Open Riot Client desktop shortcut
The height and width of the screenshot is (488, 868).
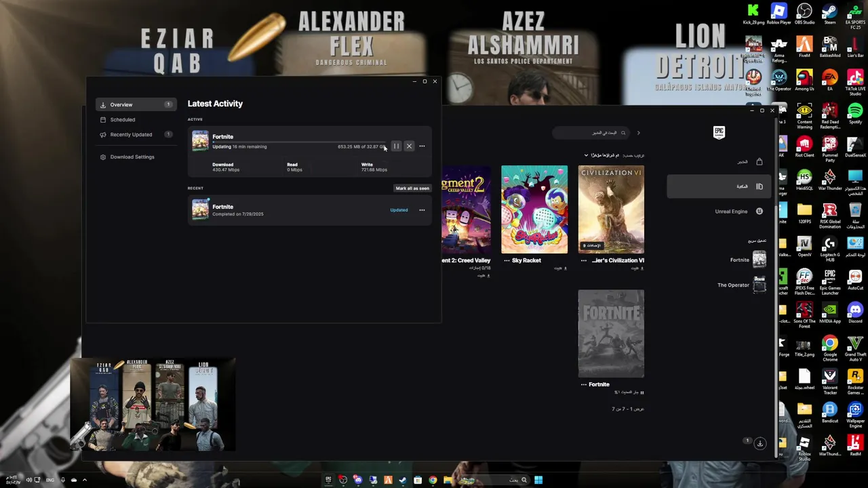(x=804, y=147)
